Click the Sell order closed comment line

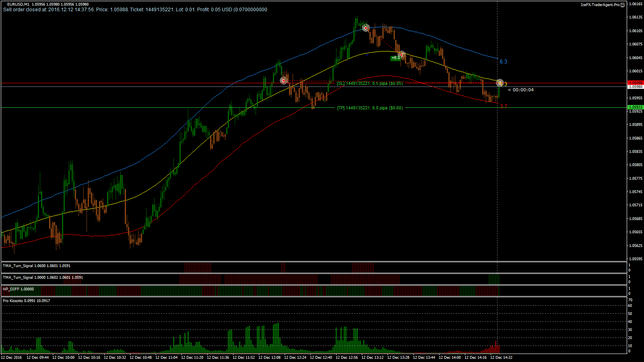(x=135, y=10)
